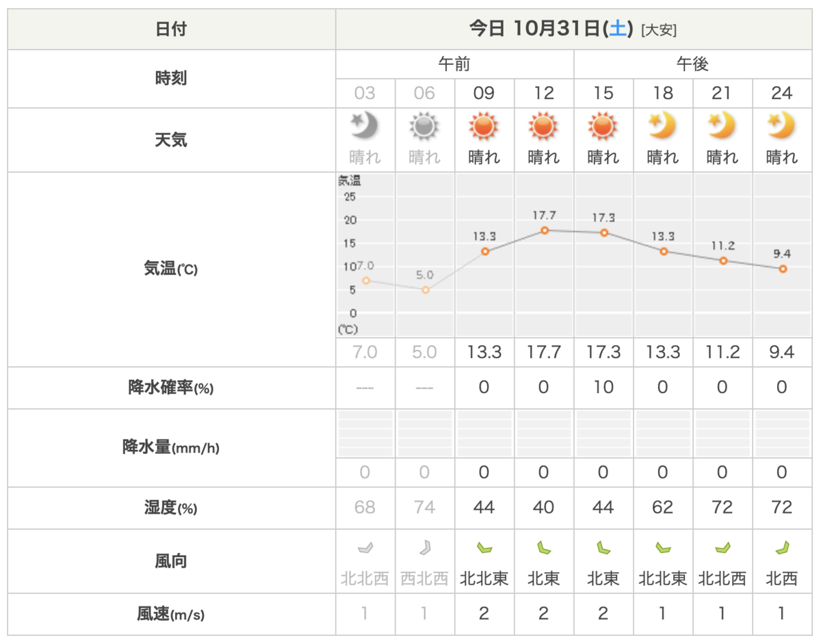The image size is (821, 644).
Task: Click the 11.2 temperature cell below graph
Action: click(x=722, y=352)
